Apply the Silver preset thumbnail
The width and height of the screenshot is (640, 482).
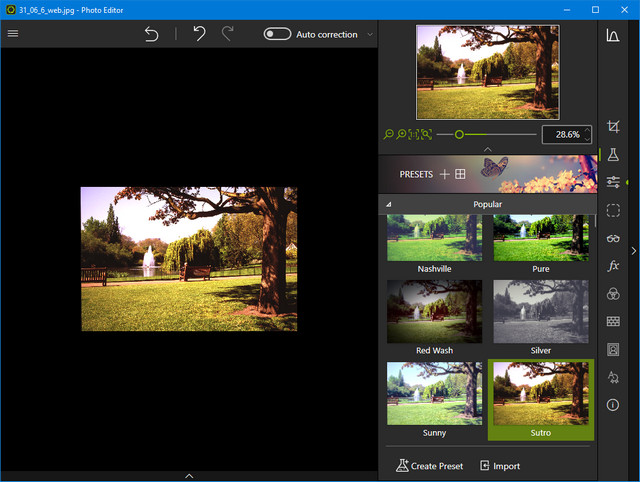coord(540,312)
